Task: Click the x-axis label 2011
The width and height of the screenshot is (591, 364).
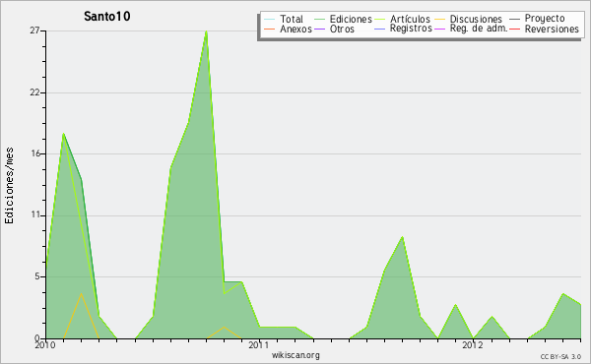Action: (x=259, y=345)
